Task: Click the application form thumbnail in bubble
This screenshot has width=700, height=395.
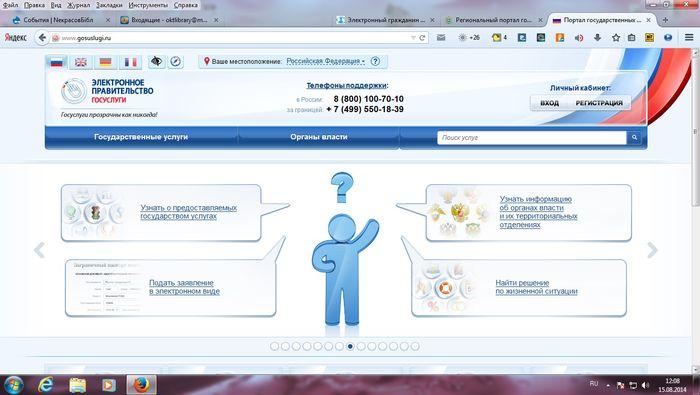Action: tap(106, 287)
